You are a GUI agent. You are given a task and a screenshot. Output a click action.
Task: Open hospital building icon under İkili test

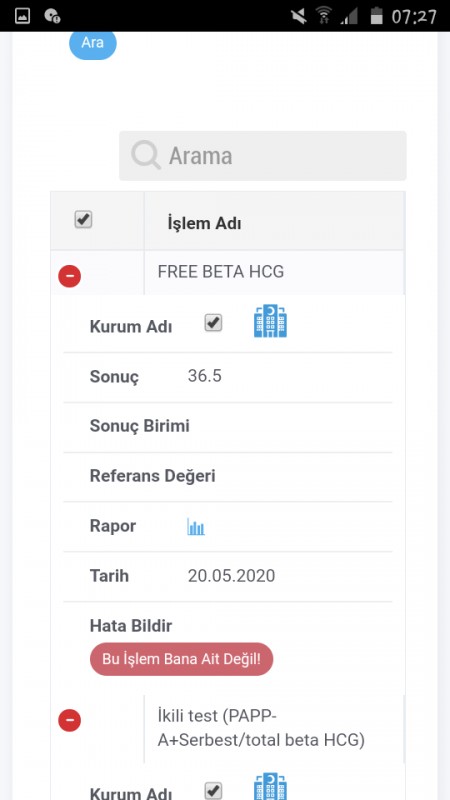tap(270, 787)
